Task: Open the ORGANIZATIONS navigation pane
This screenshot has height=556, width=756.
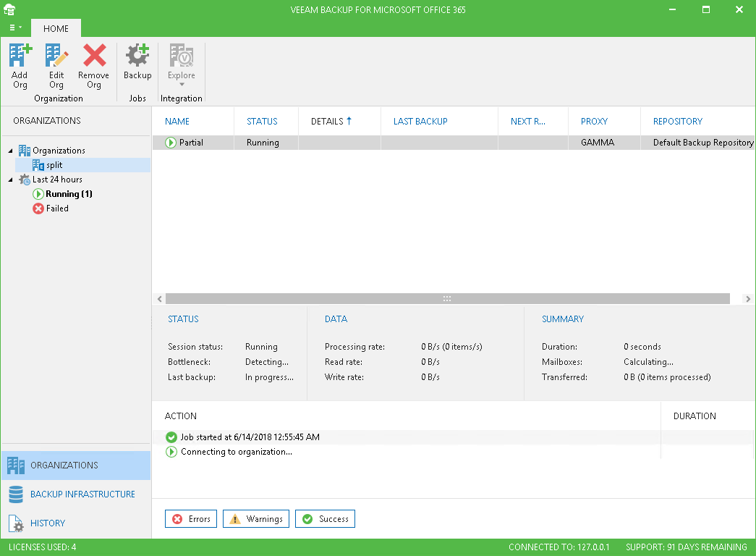Action: coord(76,466)
